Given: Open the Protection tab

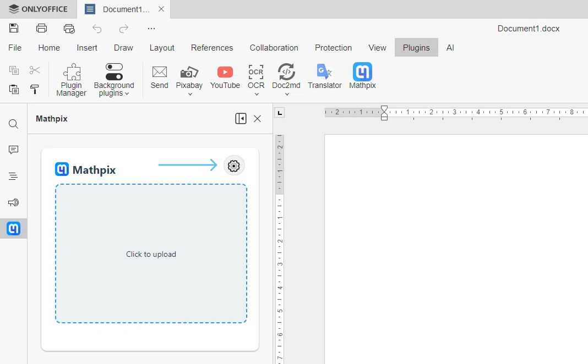Looking at the screenshot, I should [334, 47].
